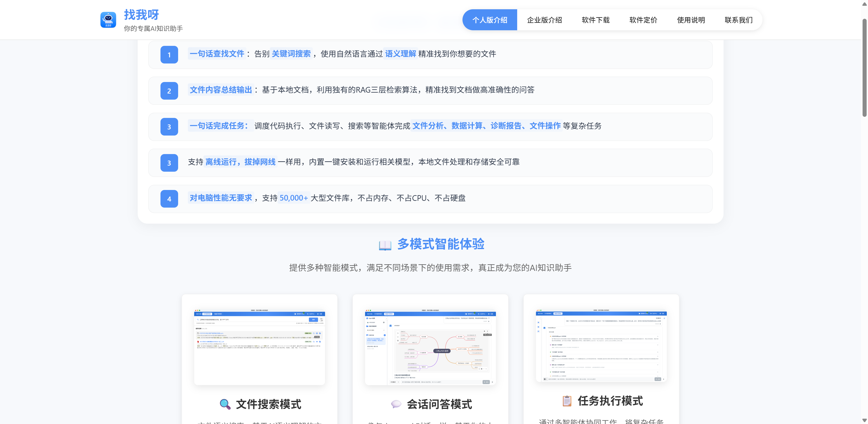Click the 找我呀 site title text
The height and width of the screenshot is (424, 868).
point(141,14)
